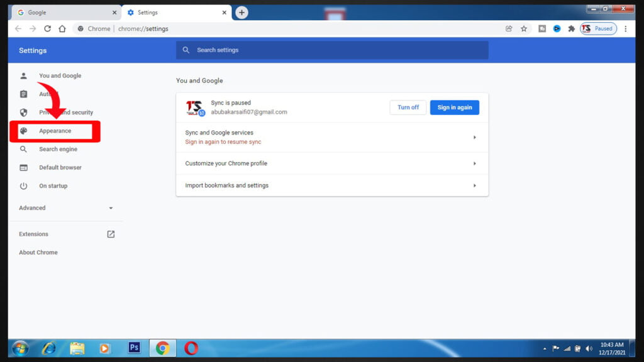Open On startup settings
Image resolution: width=644 pixels, height=362 pixels.
click(x=53, y=186)
